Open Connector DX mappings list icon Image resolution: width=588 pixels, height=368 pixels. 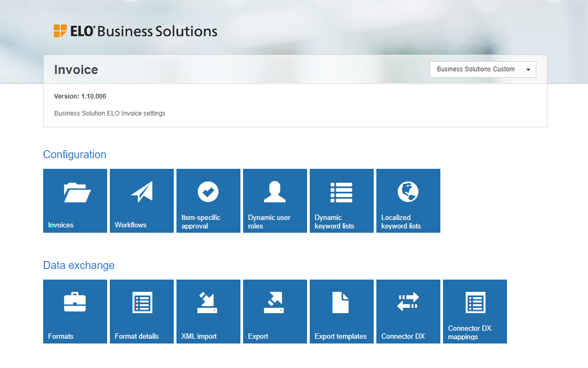click(x=476, y=302)
